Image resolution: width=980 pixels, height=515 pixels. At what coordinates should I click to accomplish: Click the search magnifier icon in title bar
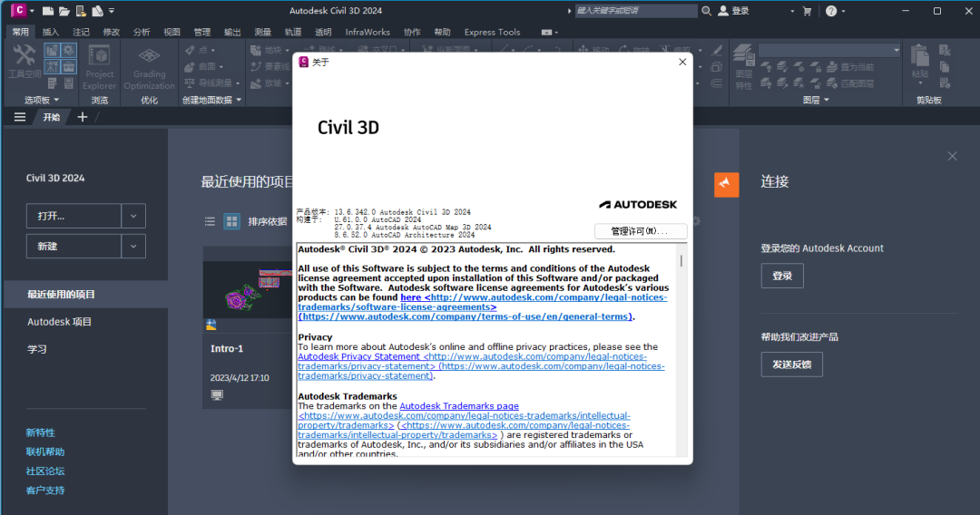pos(706,11)
